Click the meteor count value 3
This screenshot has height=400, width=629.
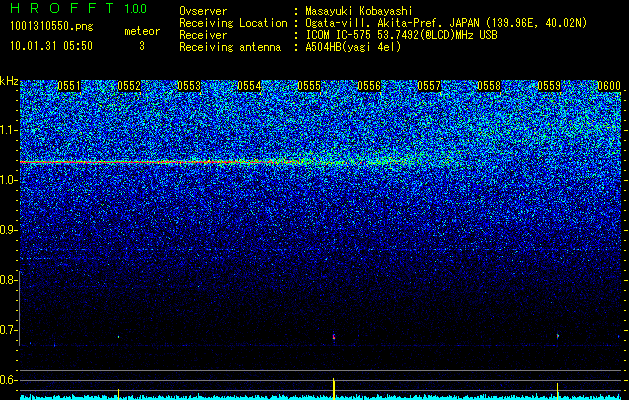point(142,46)
